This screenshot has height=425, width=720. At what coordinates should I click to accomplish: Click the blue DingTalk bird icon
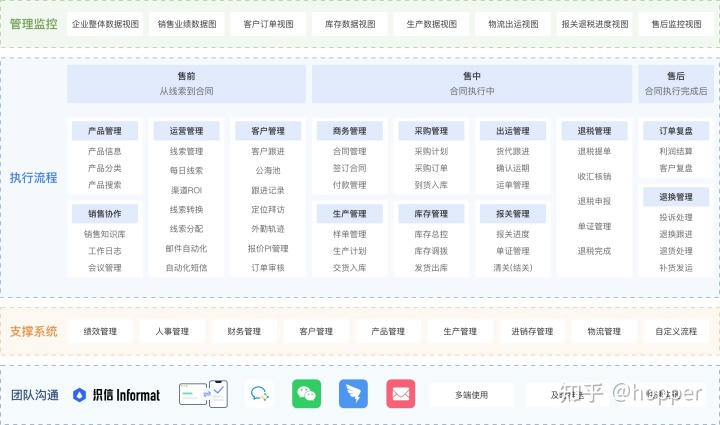(x=353, y=394)
